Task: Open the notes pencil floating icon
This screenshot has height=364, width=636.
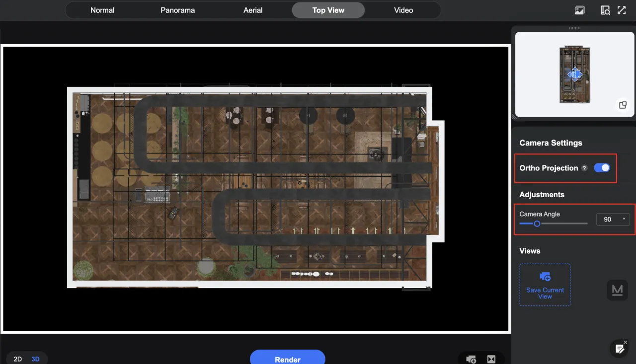Action: click(620, 349)
